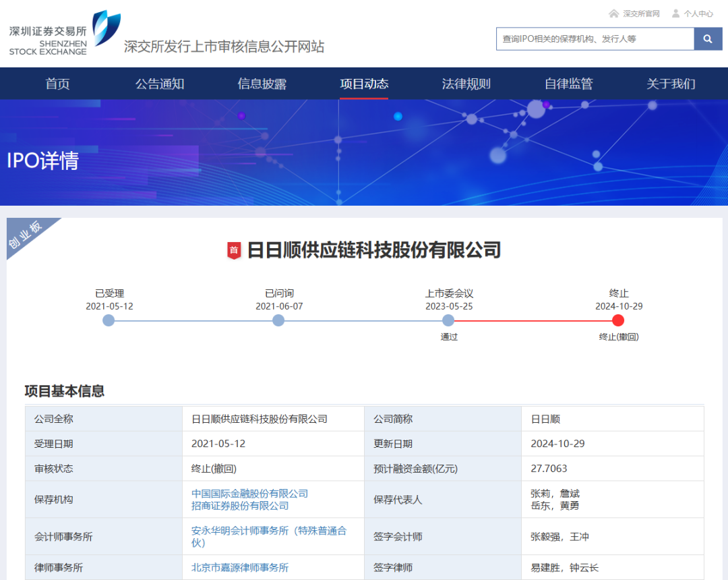
Task: Open 法律规则 in the navigation bar
Action: coord(466,84)
